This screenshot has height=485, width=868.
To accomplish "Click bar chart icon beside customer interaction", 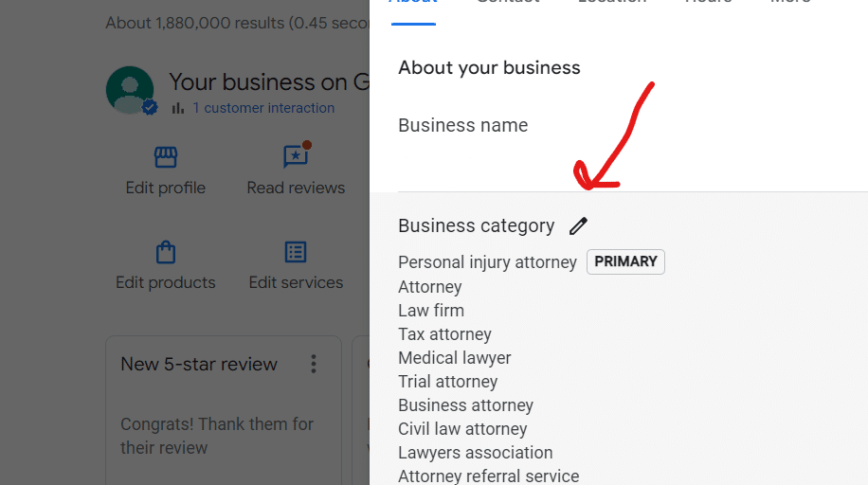I will click(178, 108).
